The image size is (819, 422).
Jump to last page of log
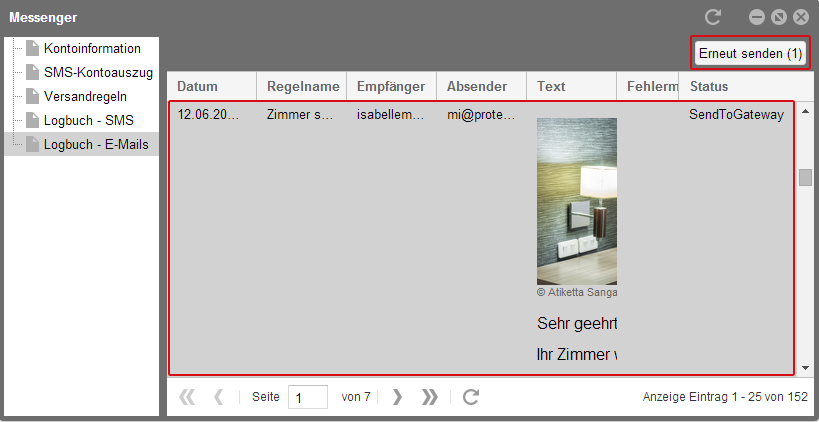pos(430,397)
